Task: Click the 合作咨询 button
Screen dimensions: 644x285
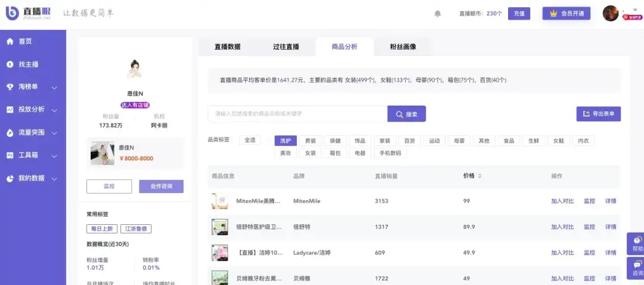Action: tap(161, 186)
